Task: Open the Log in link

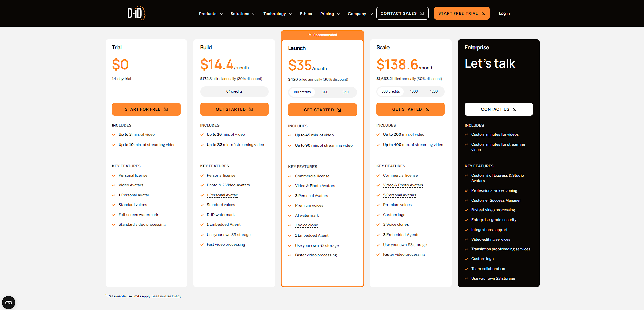Action: [504, 13]
